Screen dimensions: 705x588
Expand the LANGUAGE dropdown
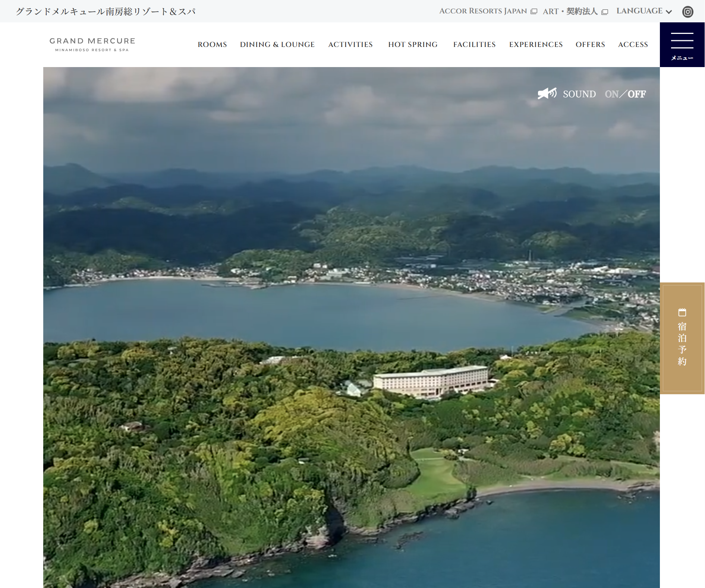point(644,11)
